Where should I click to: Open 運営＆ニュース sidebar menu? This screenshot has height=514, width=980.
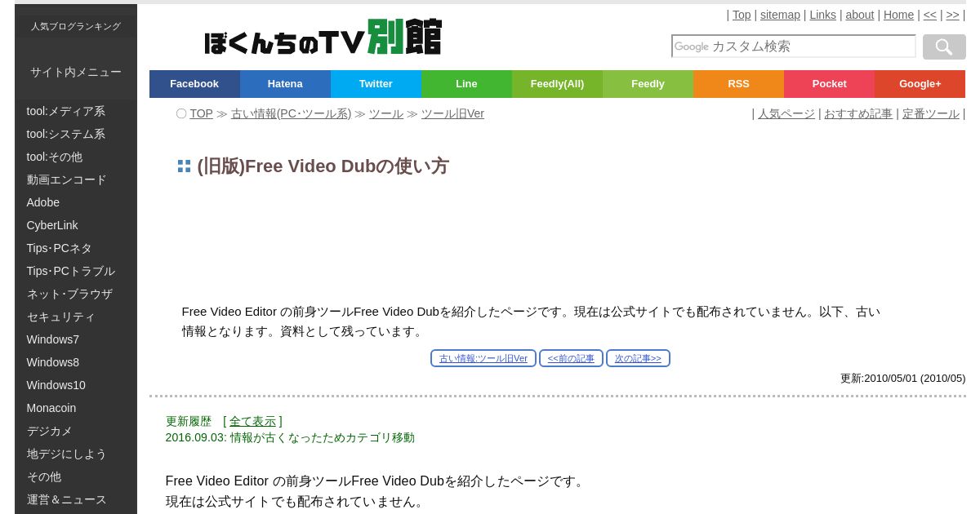(76, 499)
